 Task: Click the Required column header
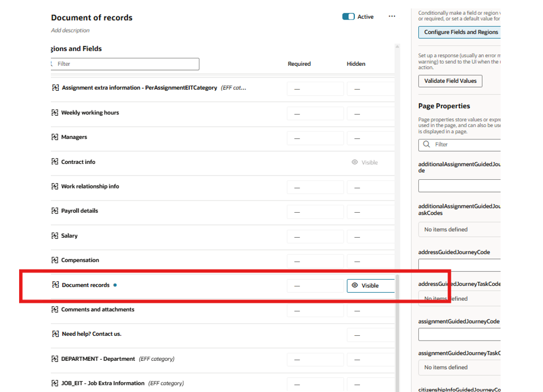299,64
